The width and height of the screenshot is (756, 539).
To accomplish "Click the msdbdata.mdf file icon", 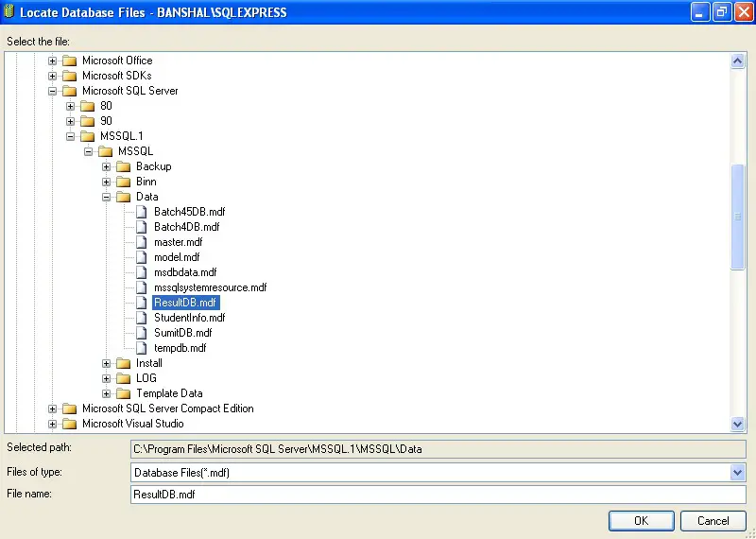I will pyautogui.click(x=141, y=272).
